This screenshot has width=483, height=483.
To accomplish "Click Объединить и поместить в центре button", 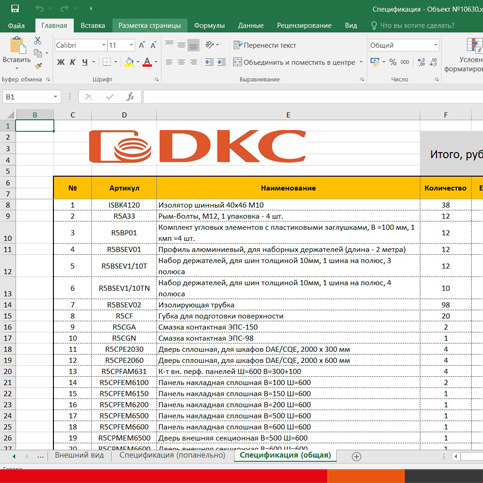I will (x=294, y=62).
